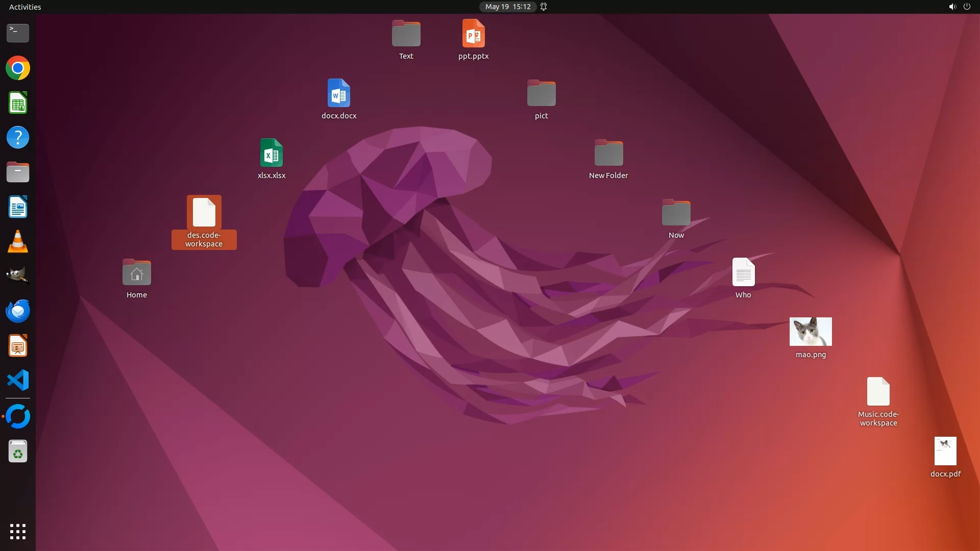The width and height of the screenshot is (980, 551).
Task: Click the notification bell icon
Action: pyautogui.click(x=544, y=7)
